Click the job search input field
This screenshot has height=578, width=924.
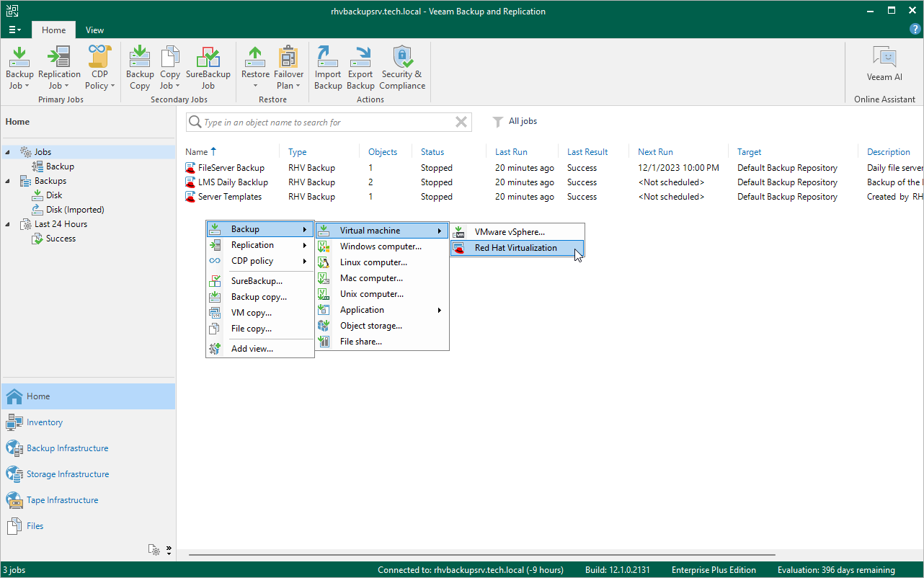[329, 123]
